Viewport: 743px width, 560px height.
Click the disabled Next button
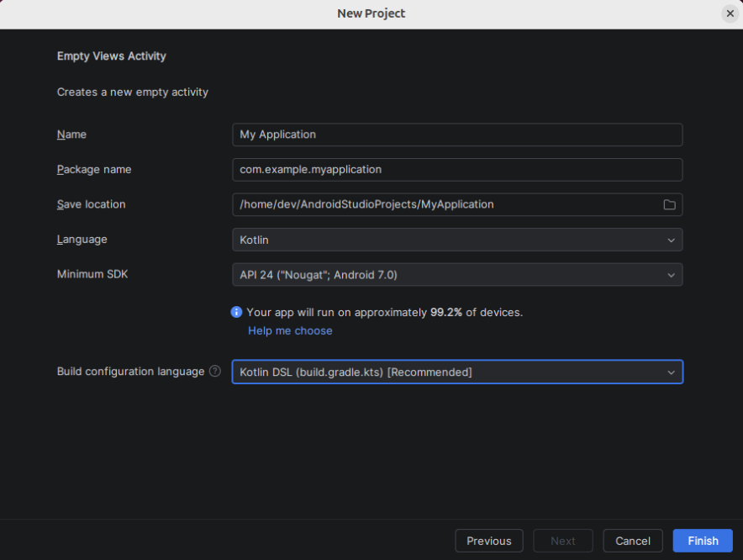click(x=563, y=541)
